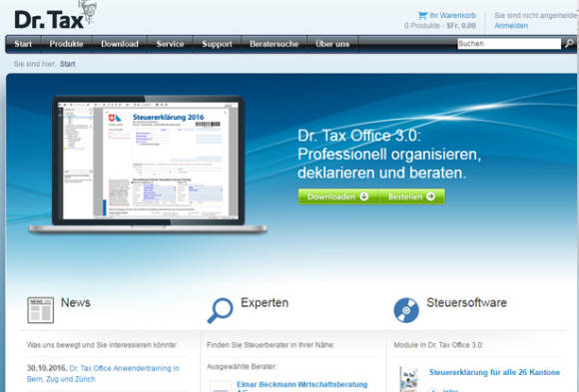Click the Start breadcrumb link
579x392 pixels.
[x=68, y=64]
